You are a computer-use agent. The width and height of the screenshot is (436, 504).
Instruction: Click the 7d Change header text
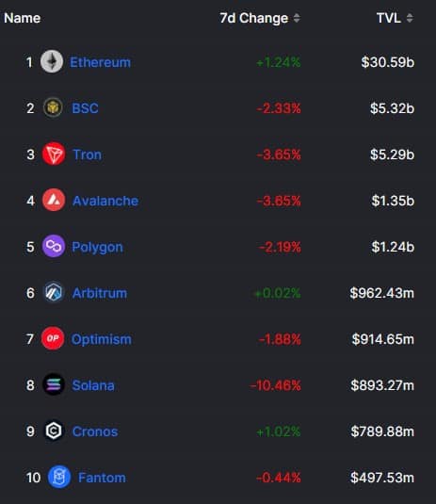pyautogui.click(x=254, y=18)
